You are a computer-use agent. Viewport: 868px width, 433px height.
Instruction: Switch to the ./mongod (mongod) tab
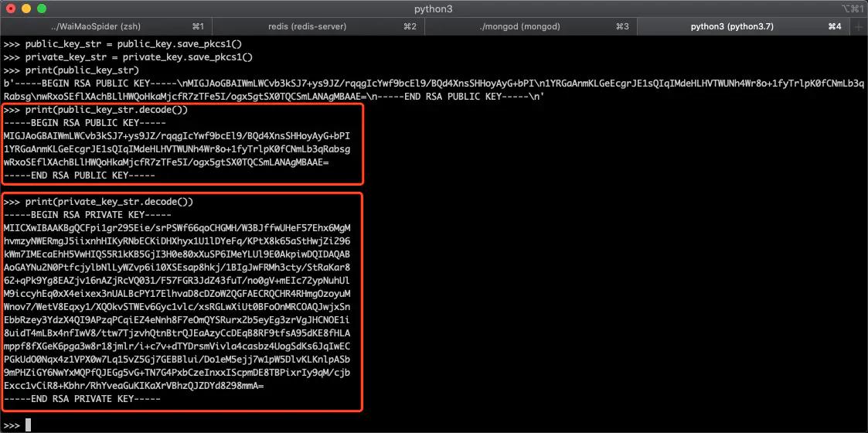(530, 26)
